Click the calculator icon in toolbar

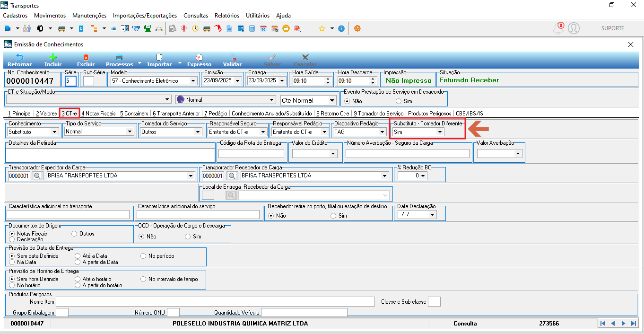[x=252, y=28]
